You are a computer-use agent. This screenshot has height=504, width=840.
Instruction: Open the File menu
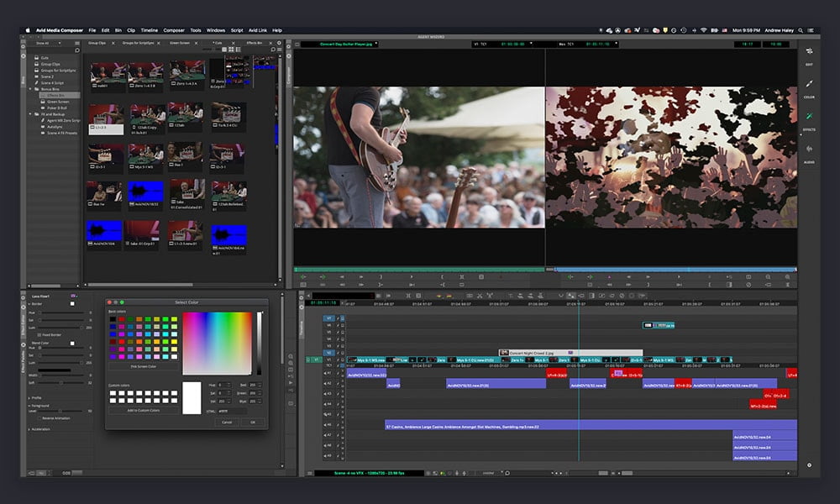pyautogui.click(x=92, y=30)
